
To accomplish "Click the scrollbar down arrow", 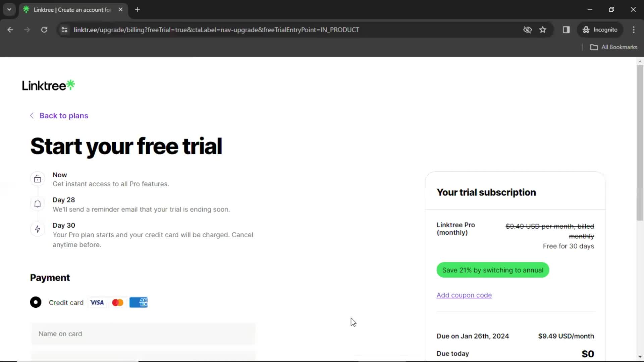I will point(640,357).
